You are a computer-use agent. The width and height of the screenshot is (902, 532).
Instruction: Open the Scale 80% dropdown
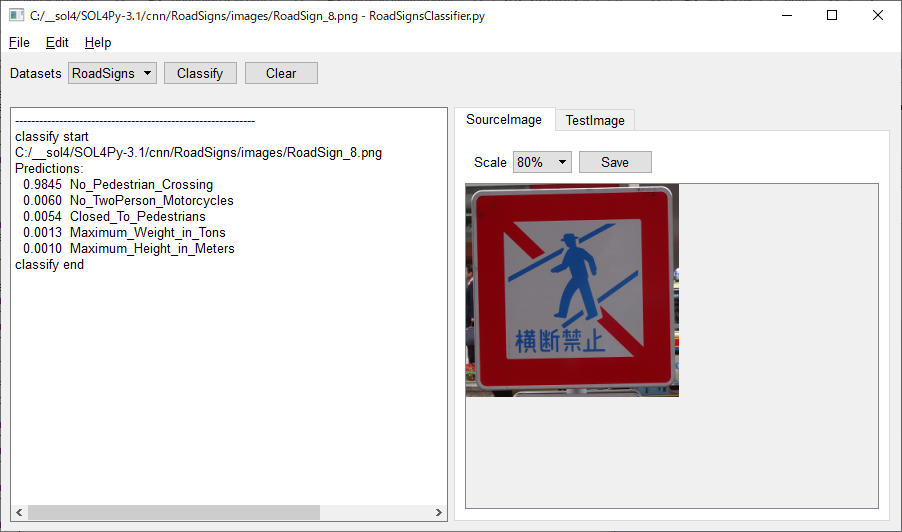(542, 162)
